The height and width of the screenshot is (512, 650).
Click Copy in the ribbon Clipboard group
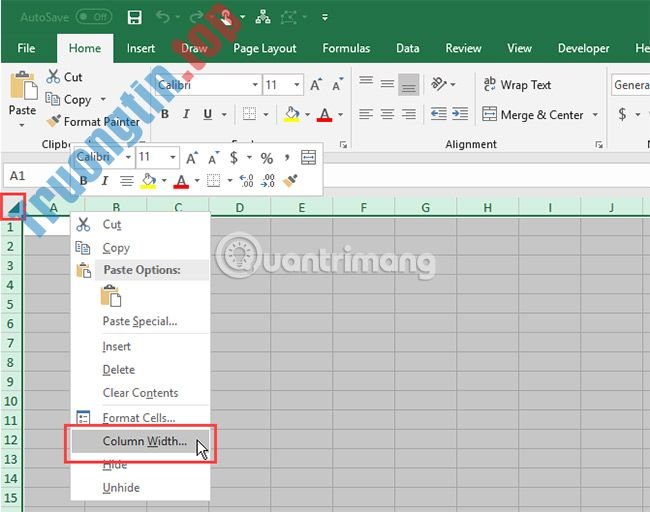(x=69, y=99)
